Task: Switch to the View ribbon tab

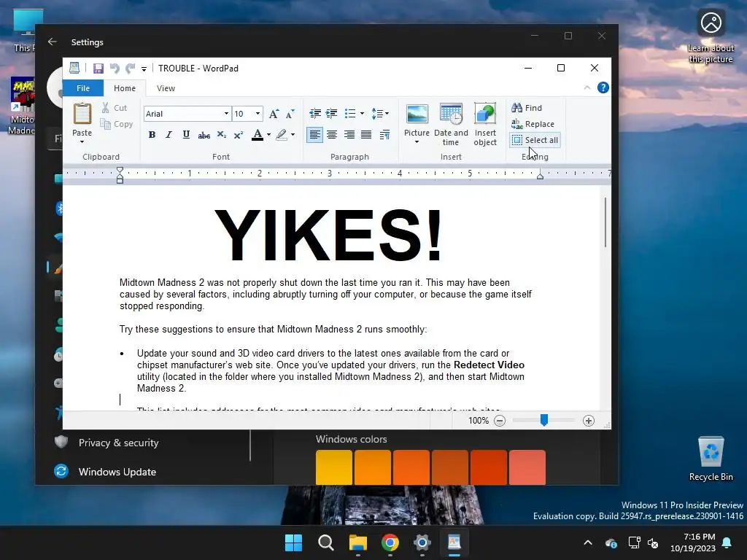Action: click(166, 88)
